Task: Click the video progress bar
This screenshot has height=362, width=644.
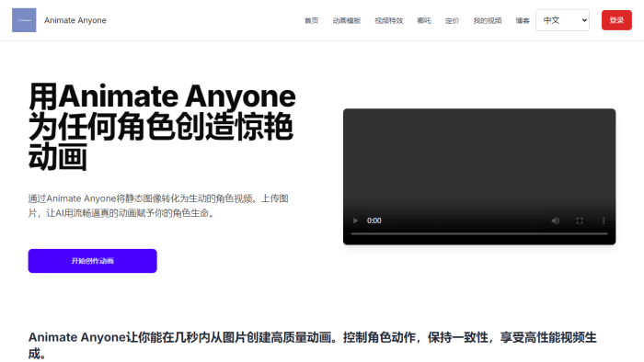Action: 479,233
